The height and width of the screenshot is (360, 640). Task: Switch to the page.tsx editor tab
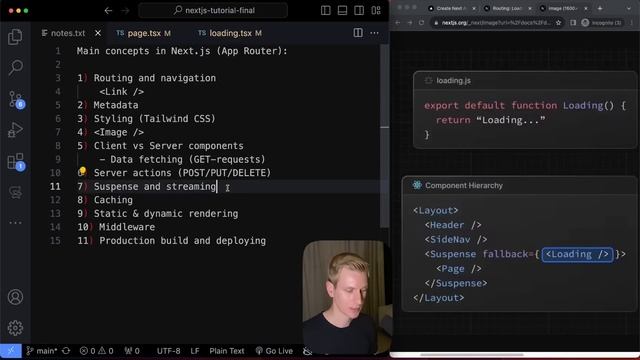(x=143, y=33)
